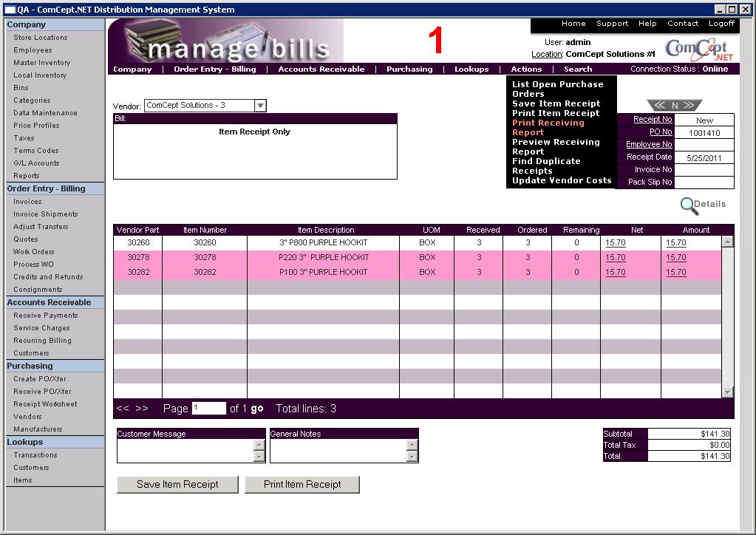Viewport: 756px width, 535px height.
Task: Click the PO No link label
Action: pyautogui.click(x=660, y=132)
